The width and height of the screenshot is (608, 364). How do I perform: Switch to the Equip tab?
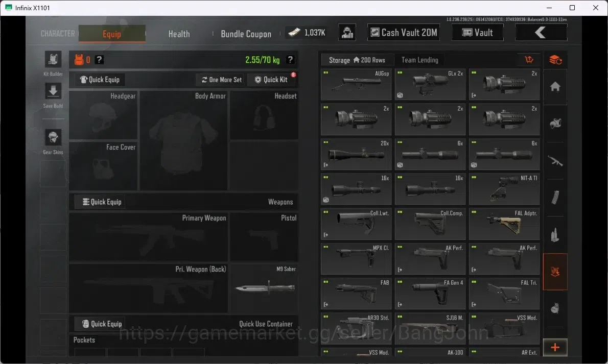tap(112, 34)
